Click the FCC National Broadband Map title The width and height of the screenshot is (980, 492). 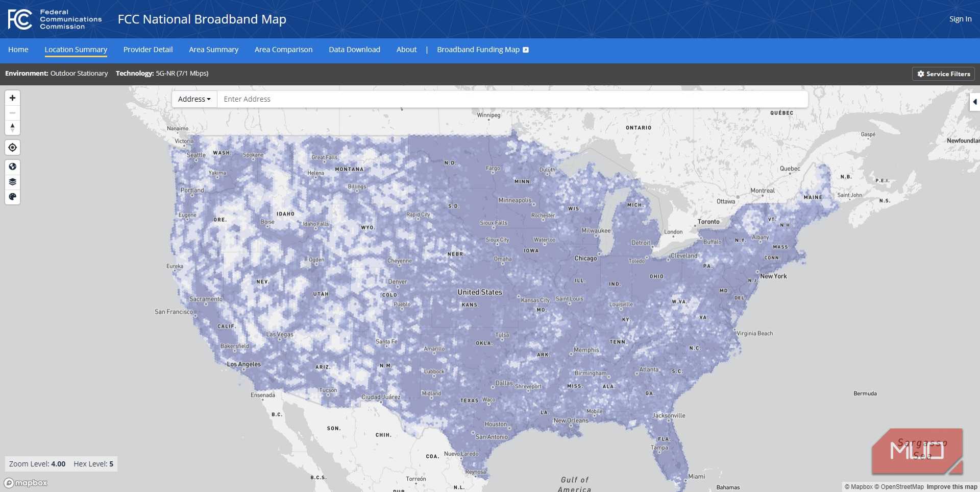(x=202, y=19)
